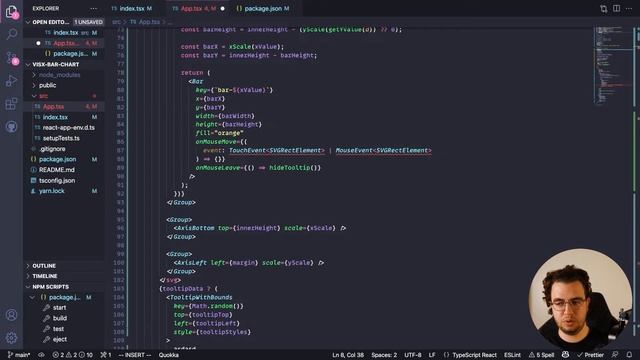This screenshot has width=640, height=360.
Task: Click the Prettier checkmark status item
Action: point(590,355)
